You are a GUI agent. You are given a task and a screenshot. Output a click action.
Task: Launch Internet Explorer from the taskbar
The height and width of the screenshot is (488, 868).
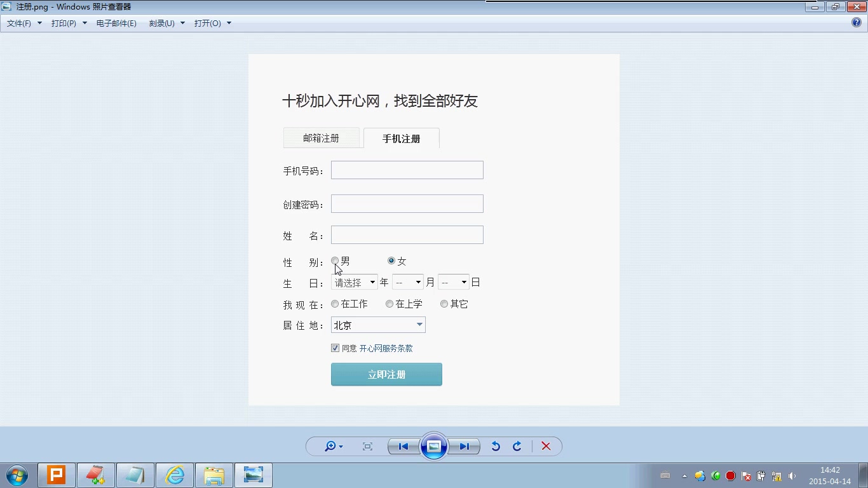(175, 475)
